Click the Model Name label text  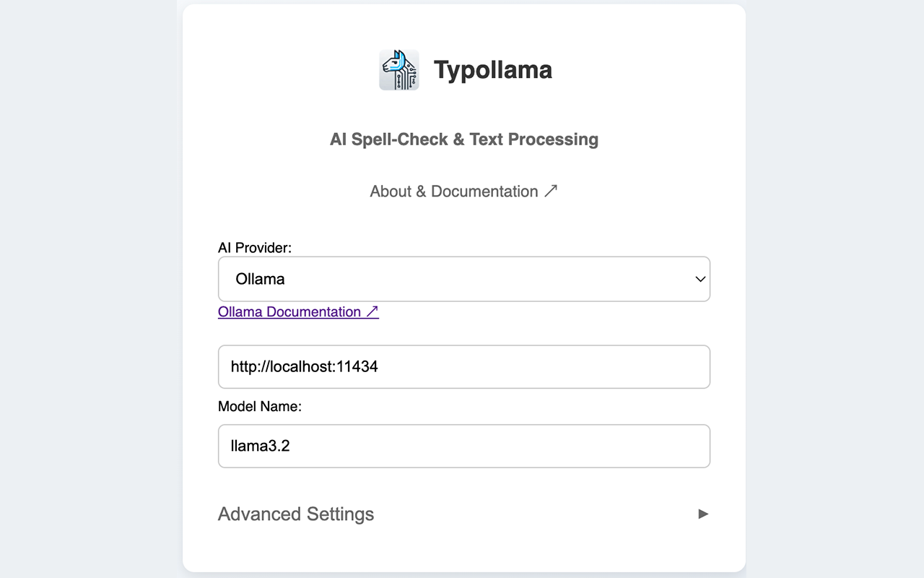(x=260, y=406)
